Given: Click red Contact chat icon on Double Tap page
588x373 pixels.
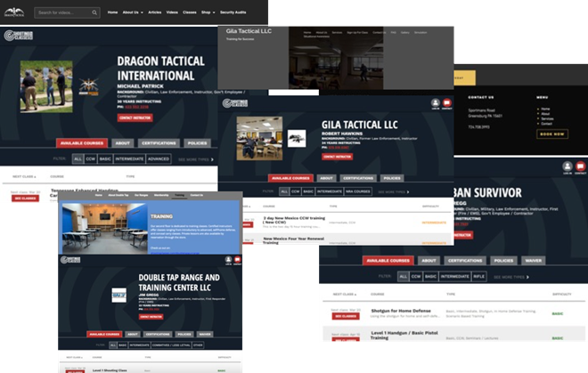Looking at the screenshot, I should point(237,259).
